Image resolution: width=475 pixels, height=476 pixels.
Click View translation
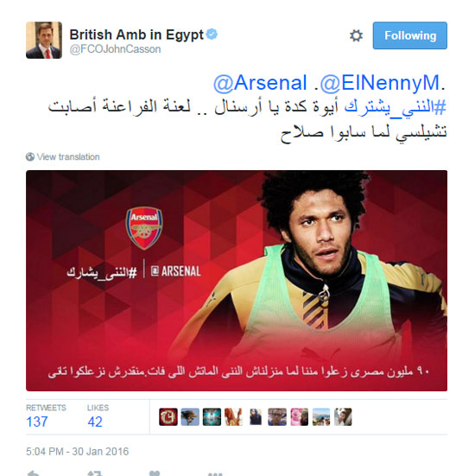(68, 156)
